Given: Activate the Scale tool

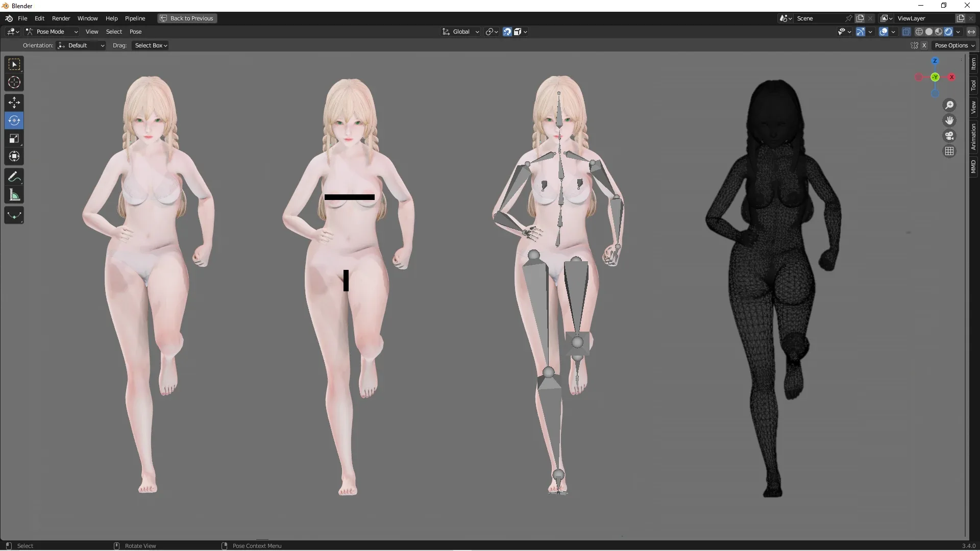Looking at the screenshot, I should [x=14, y=138].
